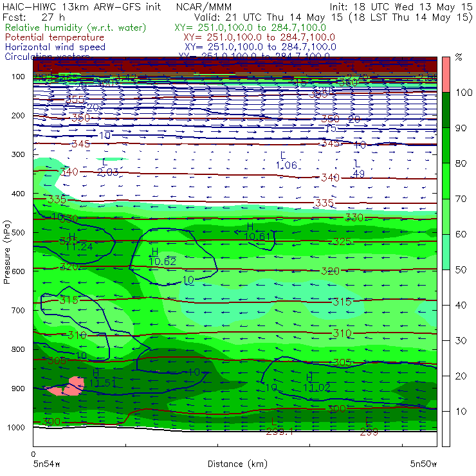
Task: Click the wind maximum label 'H 10.62'
Action: [x=162, y=257]
